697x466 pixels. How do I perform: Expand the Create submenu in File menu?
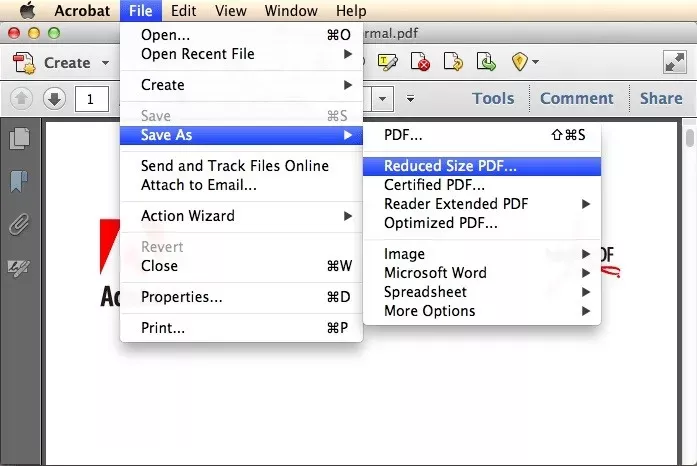[241, 85]
